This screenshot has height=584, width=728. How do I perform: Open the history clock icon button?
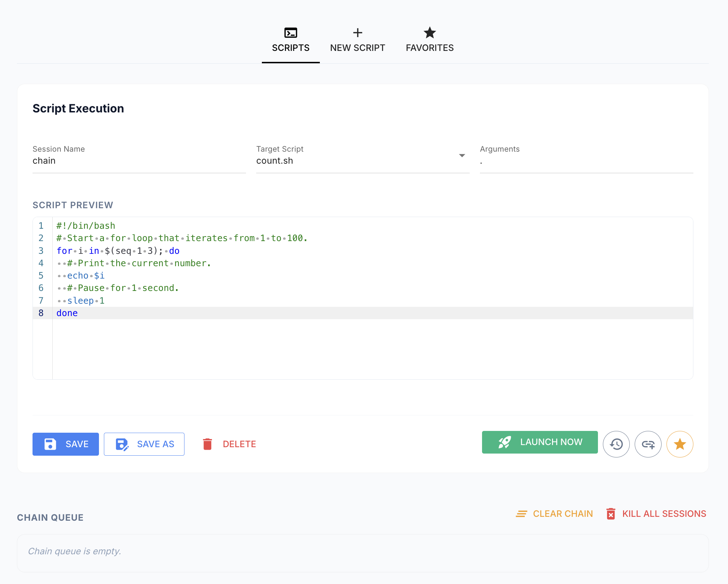616,444
